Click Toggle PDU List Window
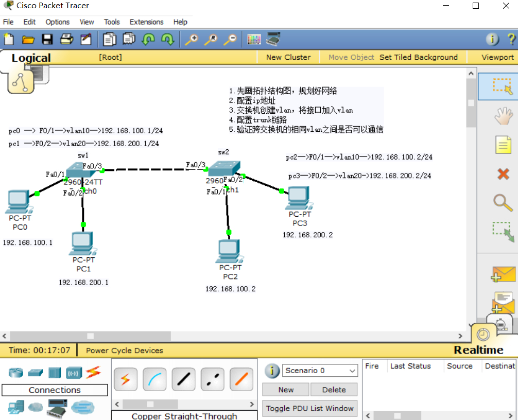 [x=310, y=409]
